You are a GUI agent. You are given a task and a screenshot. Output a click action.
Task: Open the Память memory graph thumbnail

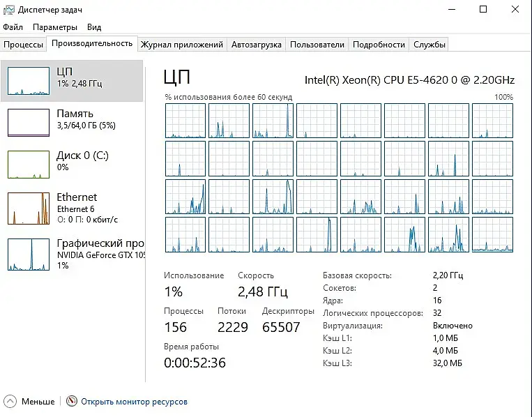coord(29,123)
